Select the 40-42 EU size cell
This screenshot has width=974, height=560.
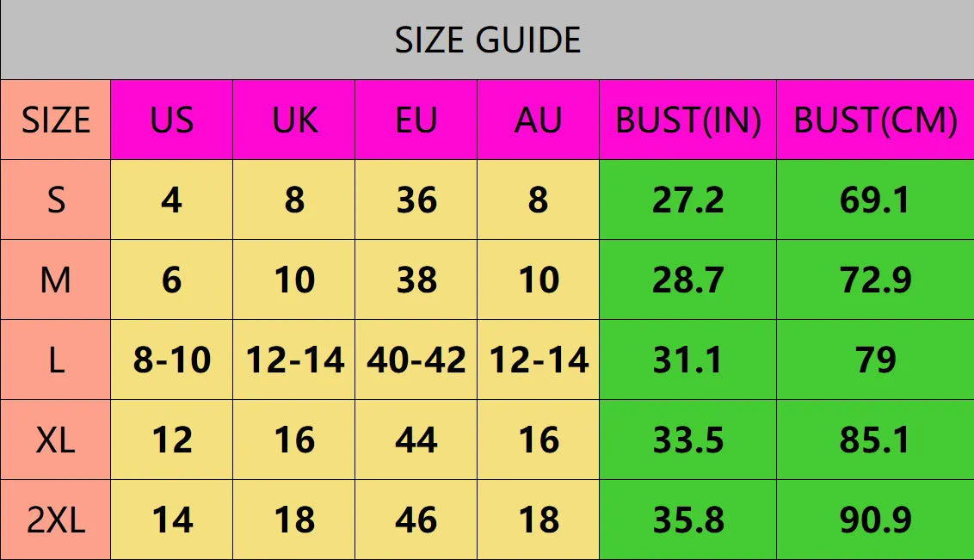[x=416, y=360]
